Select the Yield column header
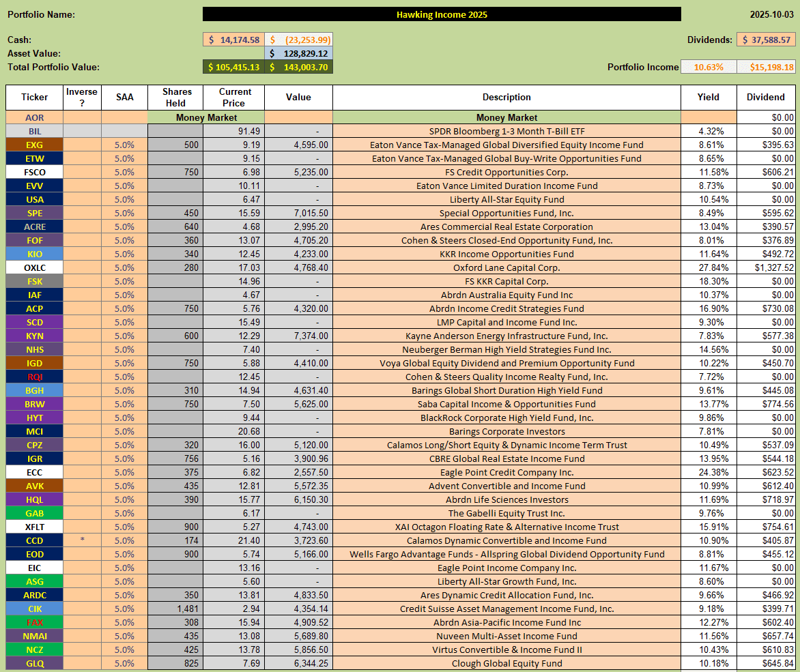 [708, 98]
